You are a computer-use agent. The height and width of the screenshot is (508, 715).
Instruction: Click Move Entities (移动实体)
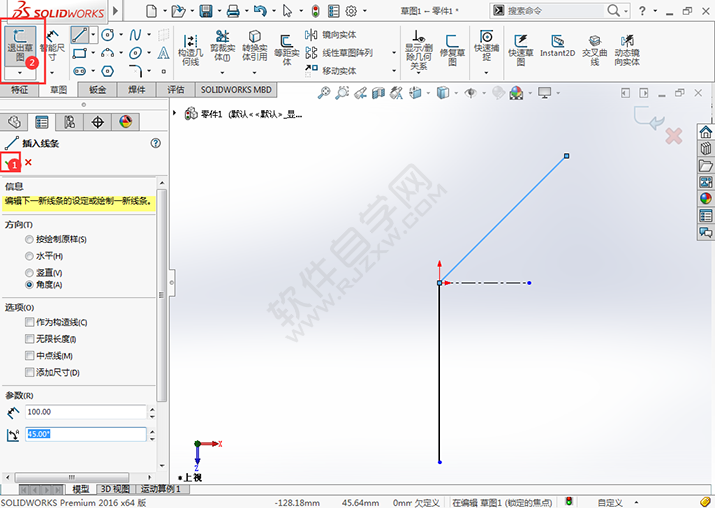331,71
